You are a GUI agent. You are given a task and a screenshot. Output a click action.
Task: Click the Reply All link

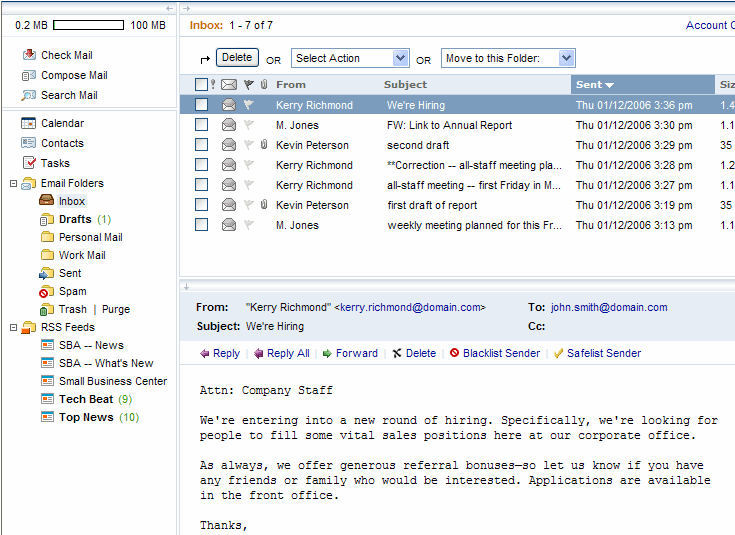[282, 353]
